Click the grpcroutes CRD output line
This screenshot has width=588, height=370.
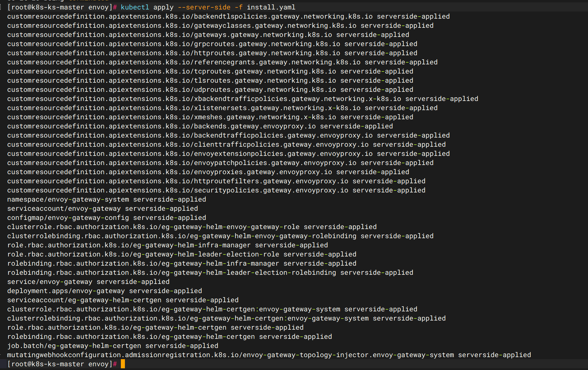click(x=212, y=44)
